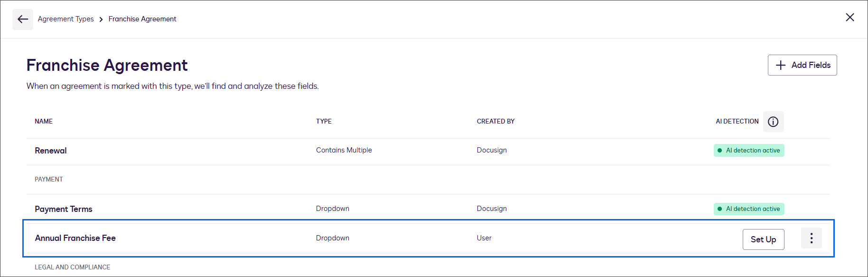Image resolution: width=868 pixels, height=277 pixels.
Task: Click the back arrow button
Action: pos(23,19)
